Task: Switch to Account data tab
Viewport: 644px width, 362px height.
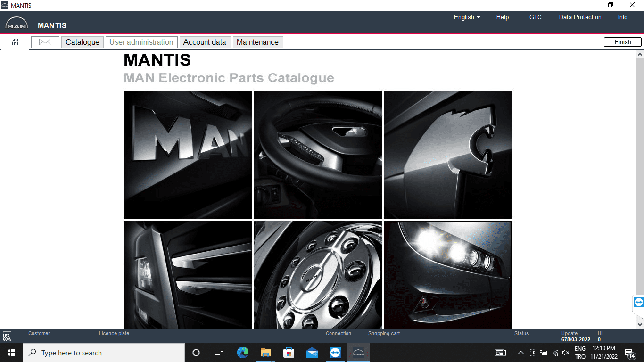Action: tap(205, 42)
